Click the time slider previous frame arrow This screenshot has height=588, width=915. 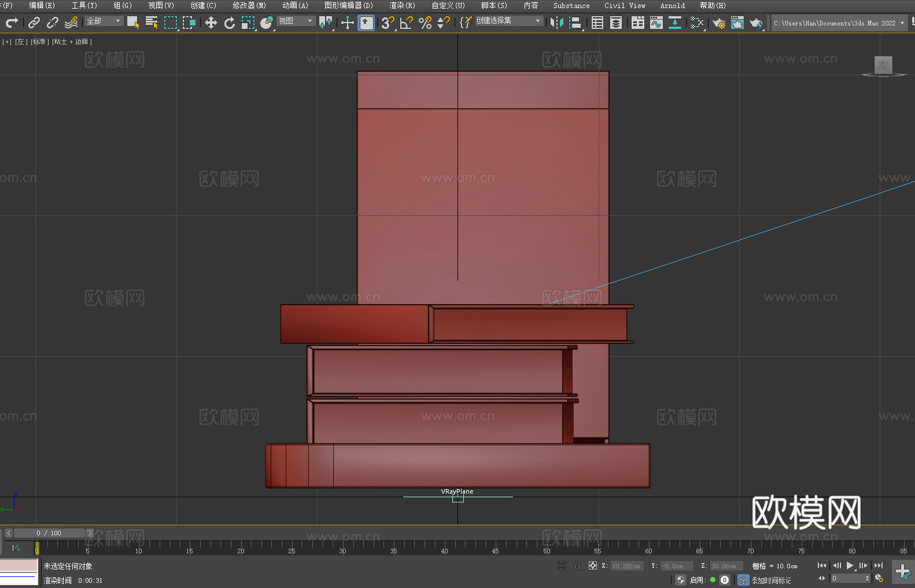pyautogui.click(x=9, y=533)
